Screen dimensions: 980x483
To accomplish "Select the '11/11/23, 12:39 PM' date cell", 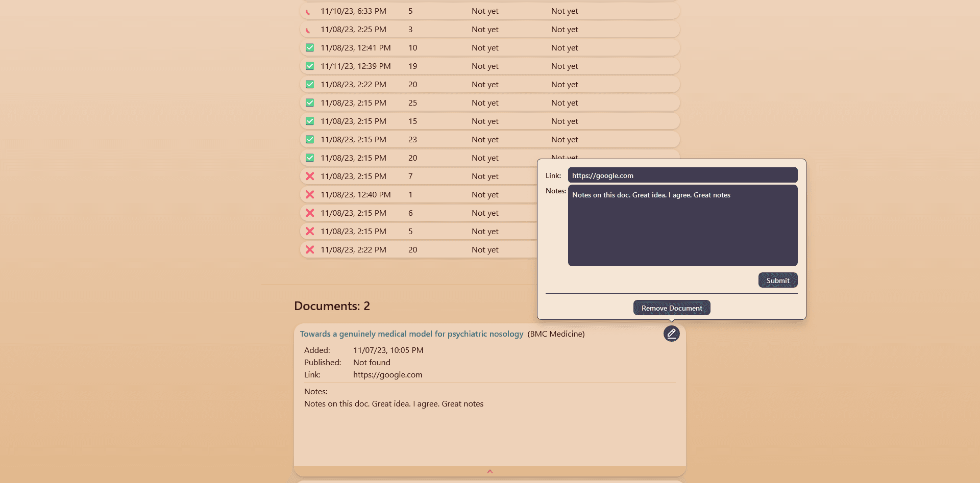I will [x=356, y=66].
